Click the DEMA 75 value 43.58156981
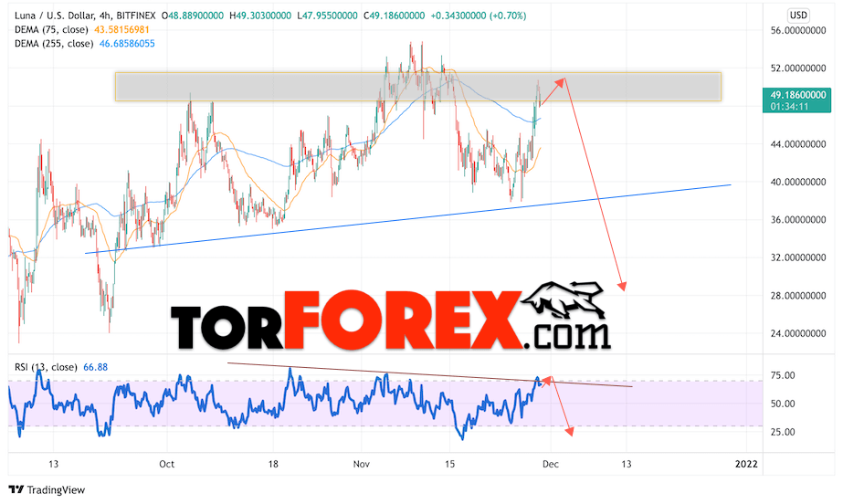843x504 pixels. tap(121, 29)
